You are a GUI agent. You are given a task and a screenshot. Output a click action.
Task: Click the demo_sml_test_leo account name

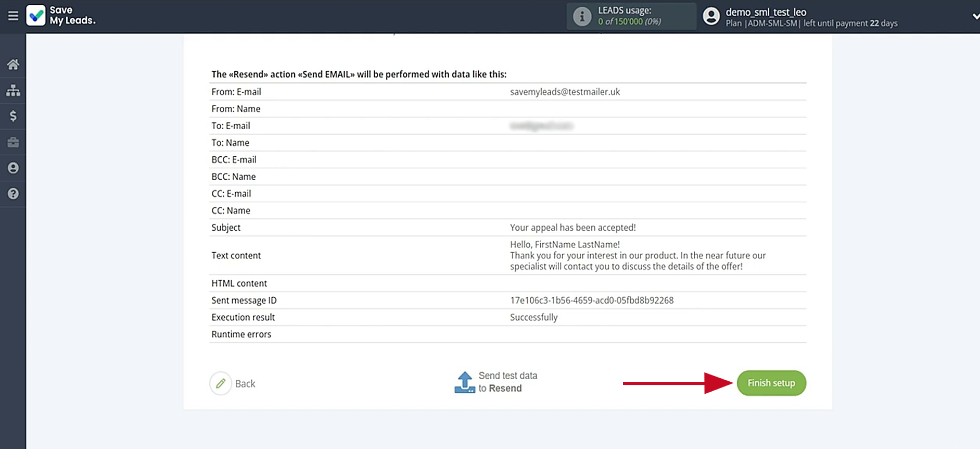click(x=766, y=11)
